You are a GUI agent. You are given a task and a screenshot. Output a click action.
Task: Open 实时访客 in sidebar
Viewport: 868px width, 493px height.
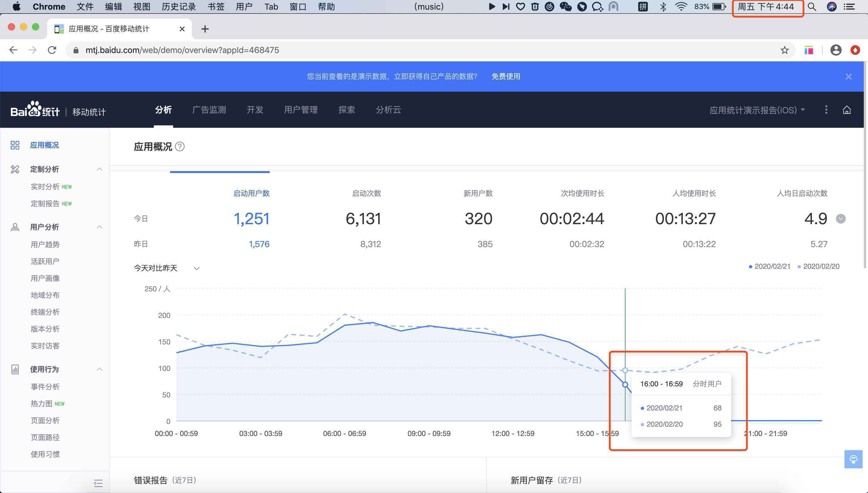pyautogui.click(x=45, y=346)
